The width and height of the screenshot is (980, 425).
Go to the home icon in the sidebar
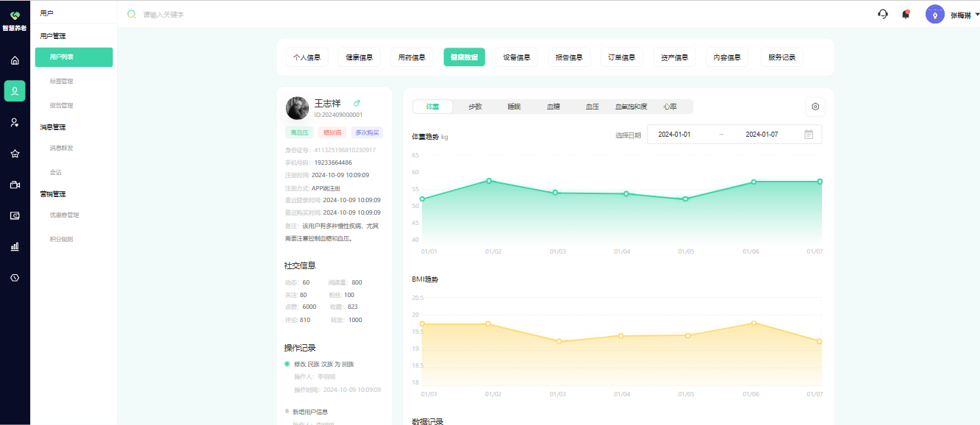coord(15,60)
